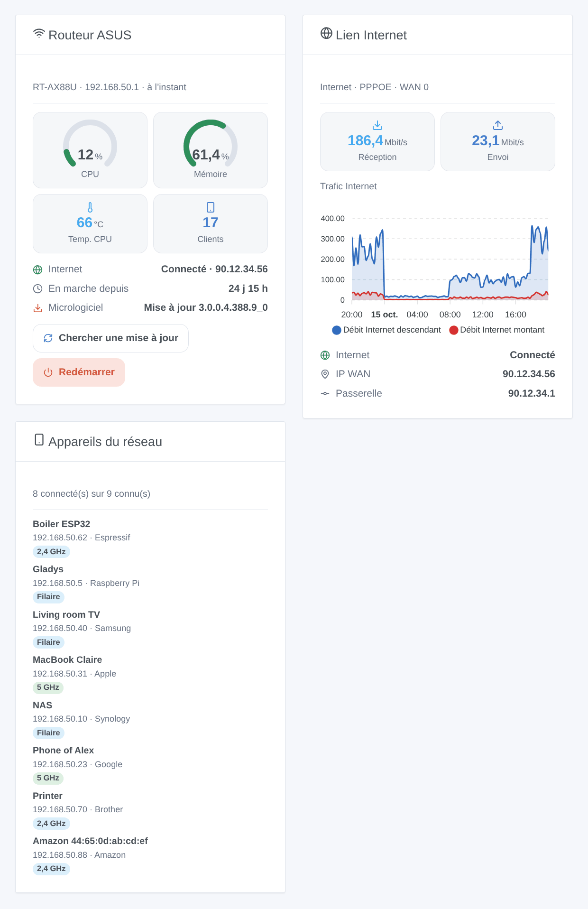
Task: Click the Wi-Fi icon beside Routeur ASUS
Action: (39, 34)
